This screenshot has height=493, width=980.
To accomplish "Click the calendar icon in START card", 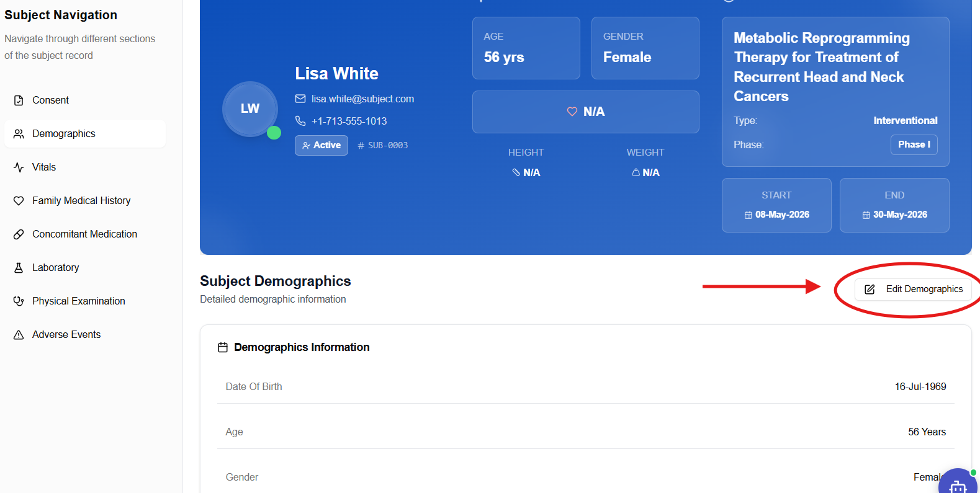I will click(748, 215).
